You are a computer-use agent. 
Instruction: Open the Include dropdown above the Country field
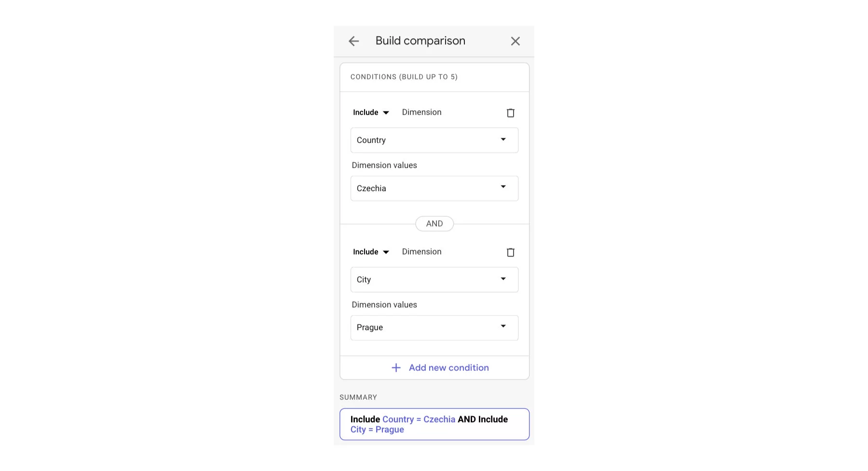pos(371,112)
